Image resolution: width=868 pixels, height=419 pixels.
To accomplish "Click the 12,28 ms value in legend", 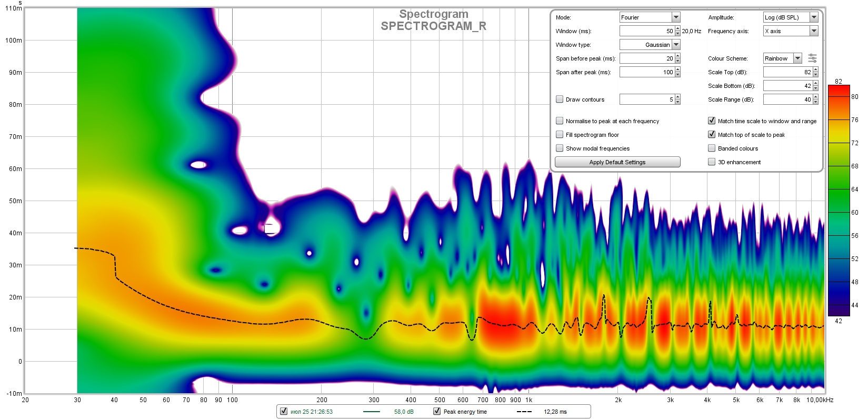I will 555,412.
